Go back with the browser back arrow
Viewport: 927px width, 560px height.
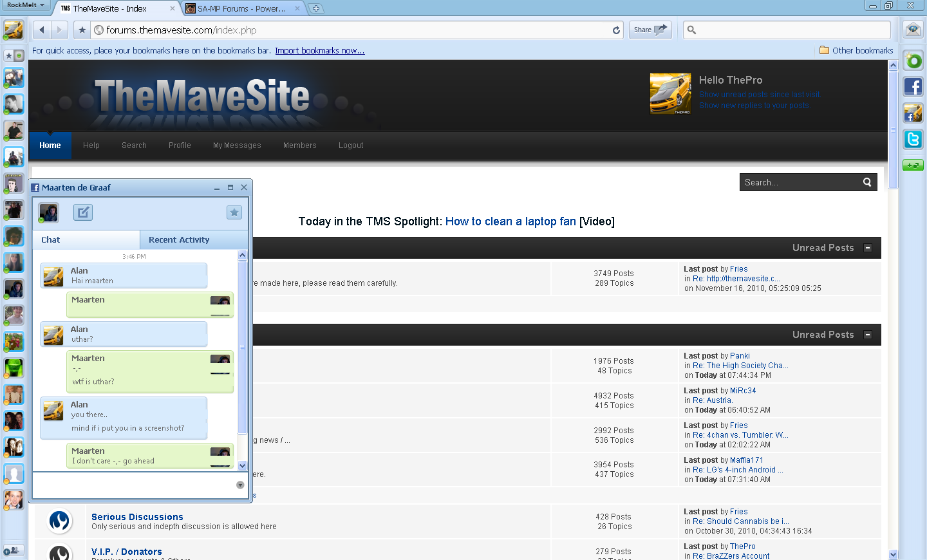pos(42,30)
